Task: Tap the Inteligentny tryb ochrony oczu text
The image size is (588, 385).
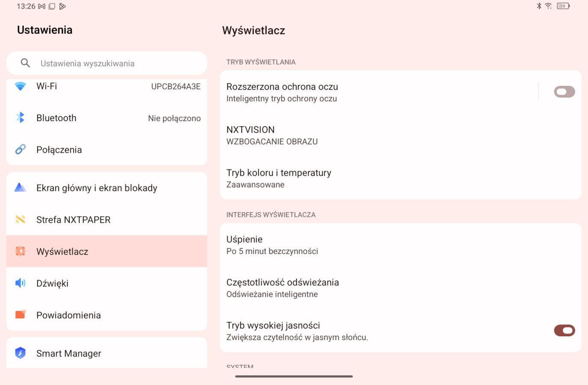Action: click(281, 99)
